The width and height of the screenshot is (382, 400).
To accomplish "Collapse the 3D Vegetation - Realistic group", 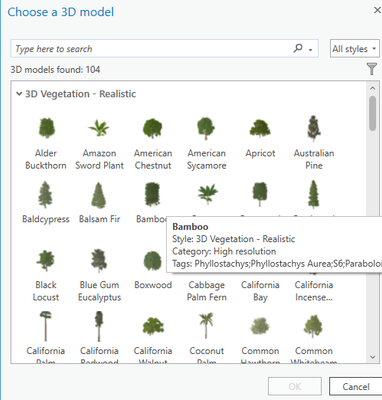I will coord(19,94).
